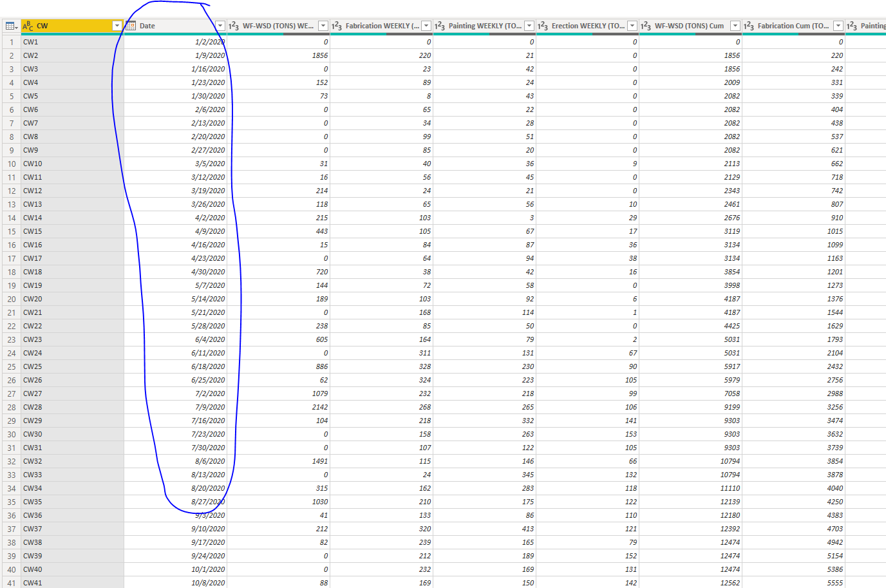Click the 123 type icon of Fabrication WEEKLY column
This screenshot has width=886, height=588.
coord(337,26)
